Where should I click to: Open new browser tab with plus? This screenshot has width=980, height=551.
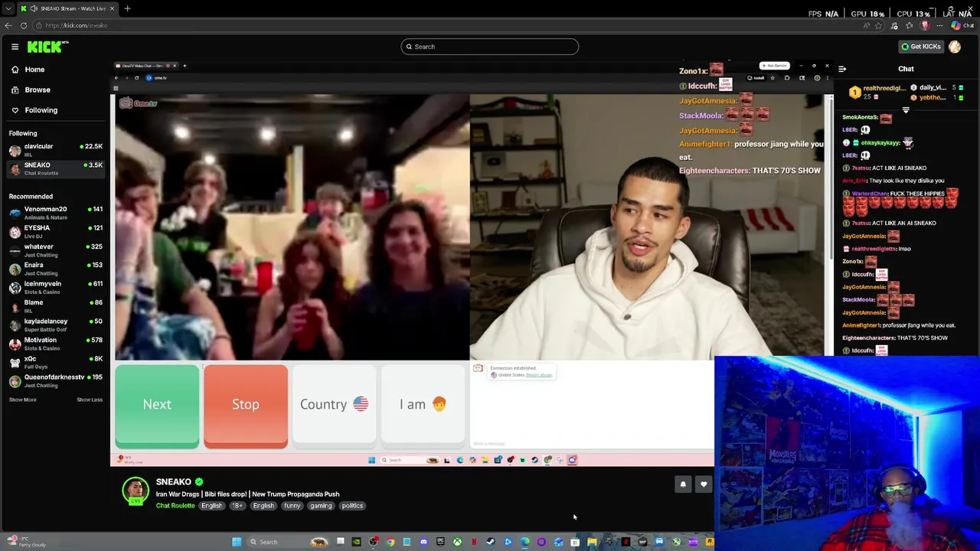pyautogui.click(x=127, y=8)
